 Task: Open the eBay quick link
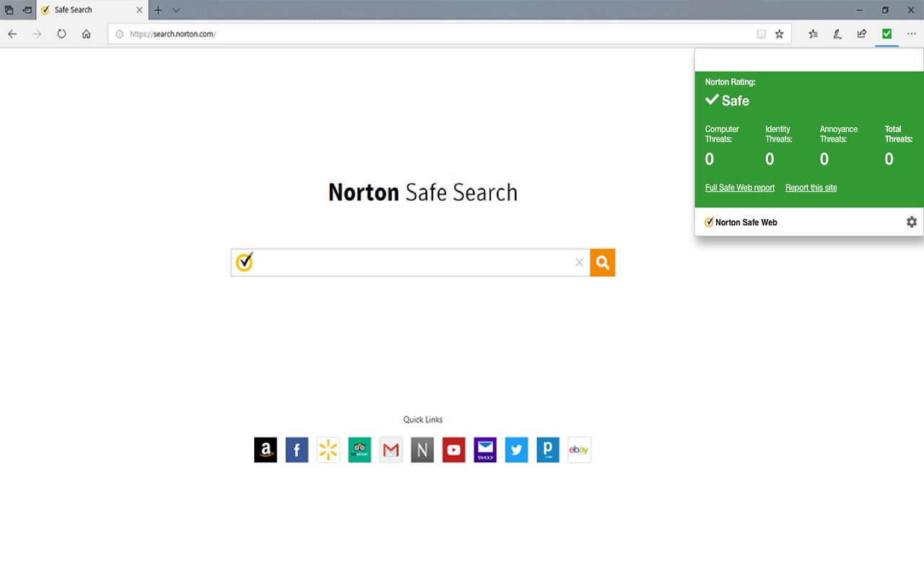coord(579,450)
